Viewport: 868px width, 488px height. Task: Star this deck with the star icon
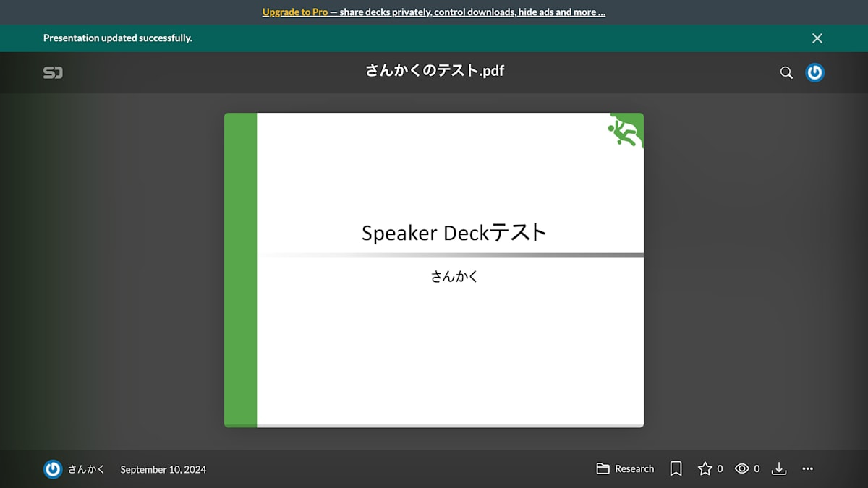705,469
